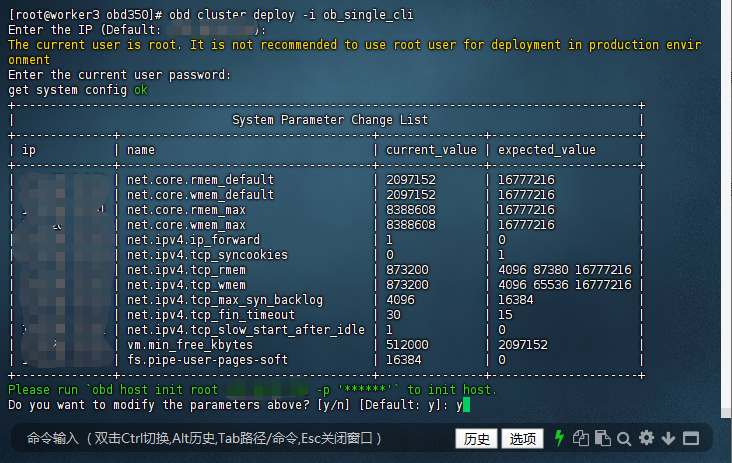
Task: Click the net.core.rmem_default parameter name
Action: [200, 180]
